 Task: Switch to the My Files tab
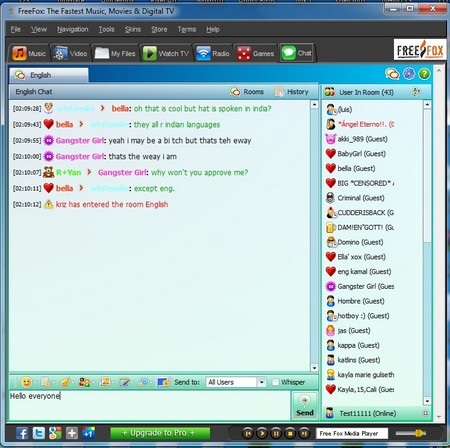tap(115, 53)
